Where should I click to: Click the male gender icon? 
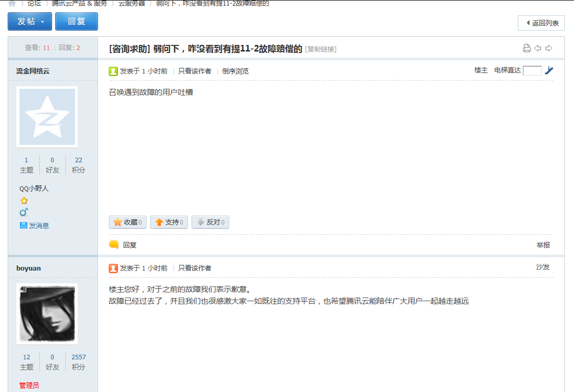pos(24,212)
